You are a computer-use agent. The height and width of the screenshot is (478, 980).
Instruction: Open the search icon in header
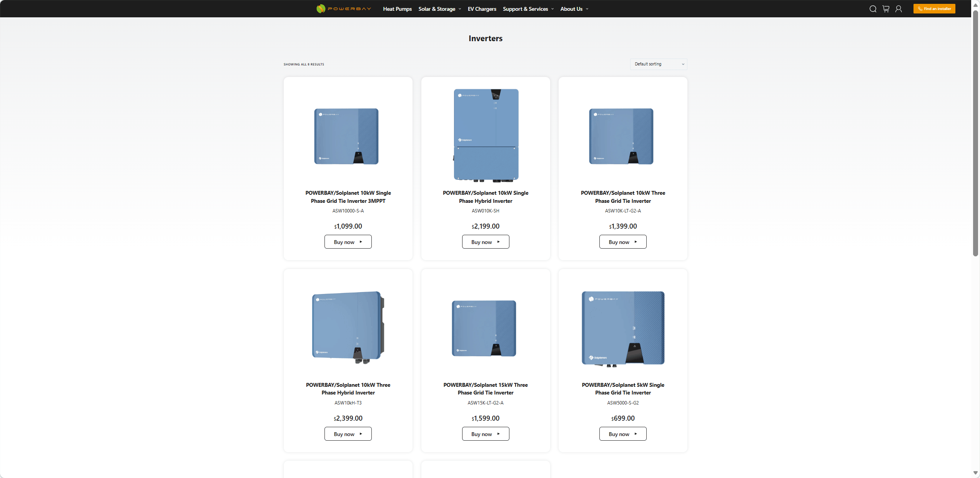[873, 9]
